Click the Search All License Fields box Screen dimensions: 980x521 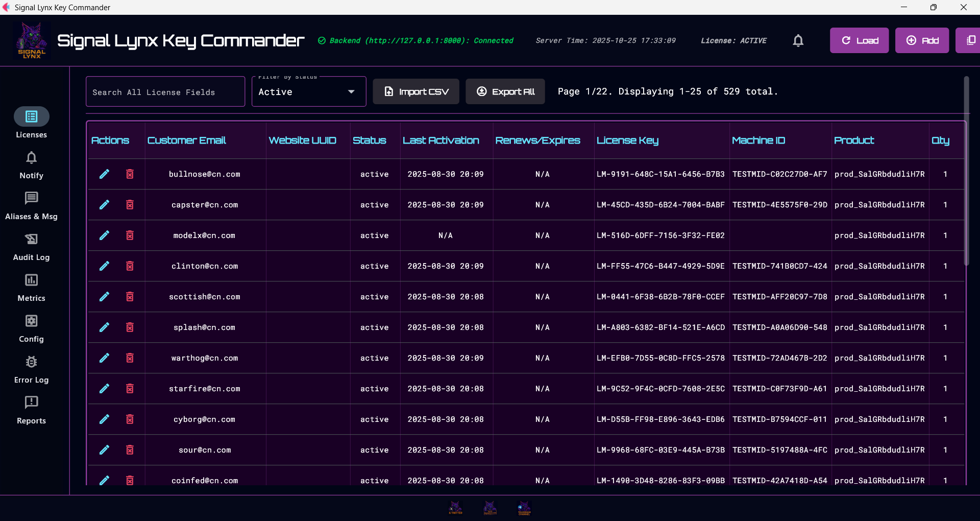[x=165, y=92]
